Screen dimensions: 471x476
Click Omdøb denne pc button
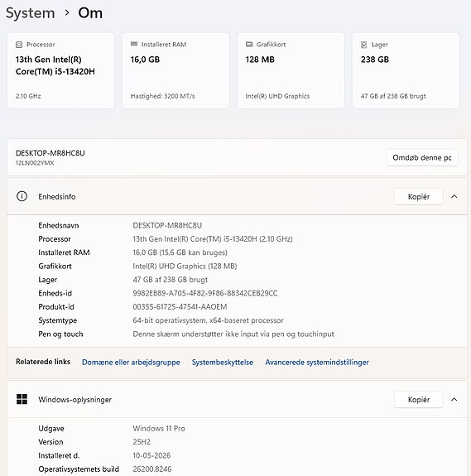(422, 157)
